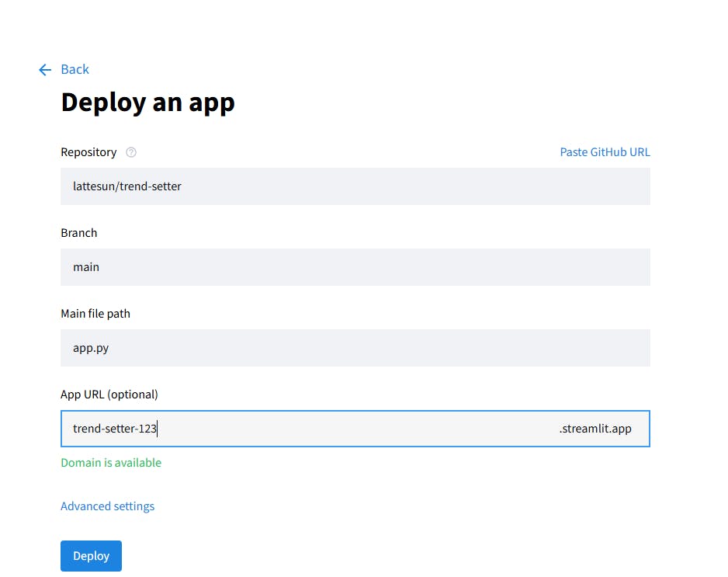Click the green Domain is available message

pos(111,463)
